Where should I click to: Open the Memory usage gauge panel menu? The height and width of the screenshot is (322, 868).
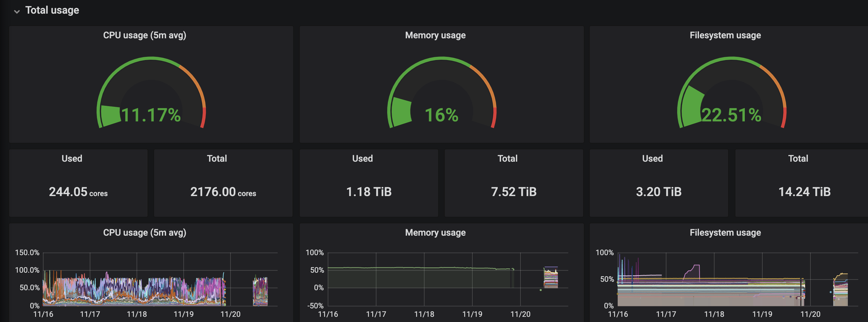(x=436, y=35)
